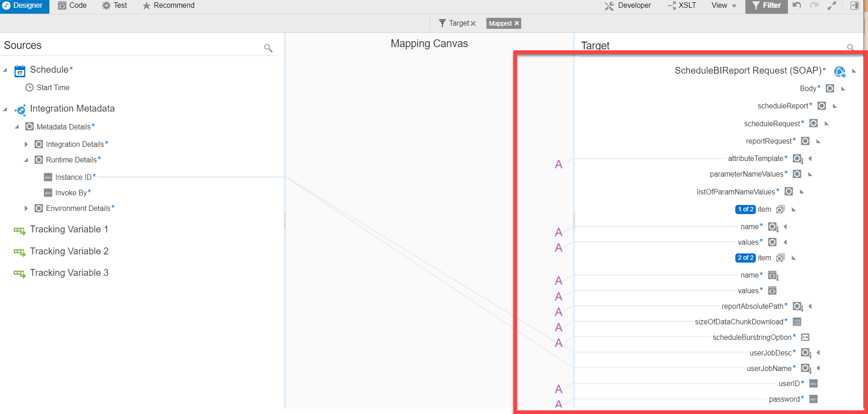
Task: Open the View dropdown menu
Action: [x=723, y=5]
